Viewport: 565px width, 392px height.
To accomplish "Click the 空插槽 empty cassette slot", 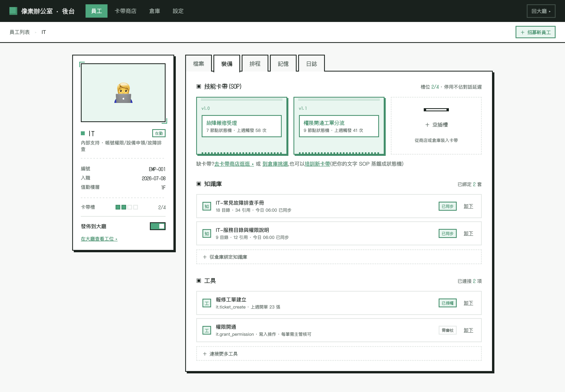I will tap(436, 126).
